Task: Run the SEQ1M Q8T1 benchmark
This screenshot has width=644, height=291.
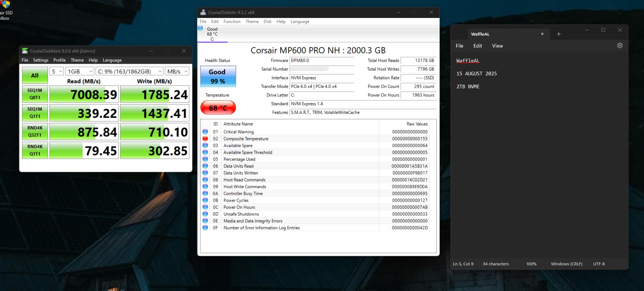Action: [35, 94]
